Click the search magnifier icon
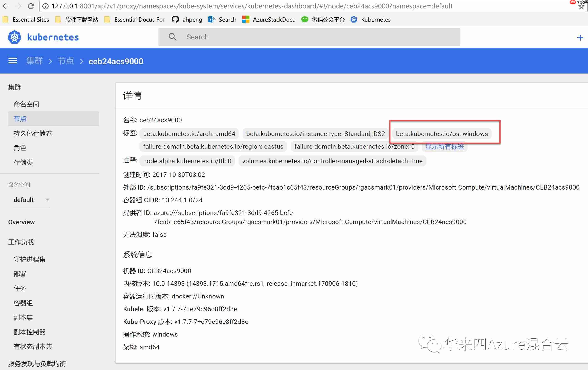Viewport: 588px width, 370px height. click(x=173, y=37)
